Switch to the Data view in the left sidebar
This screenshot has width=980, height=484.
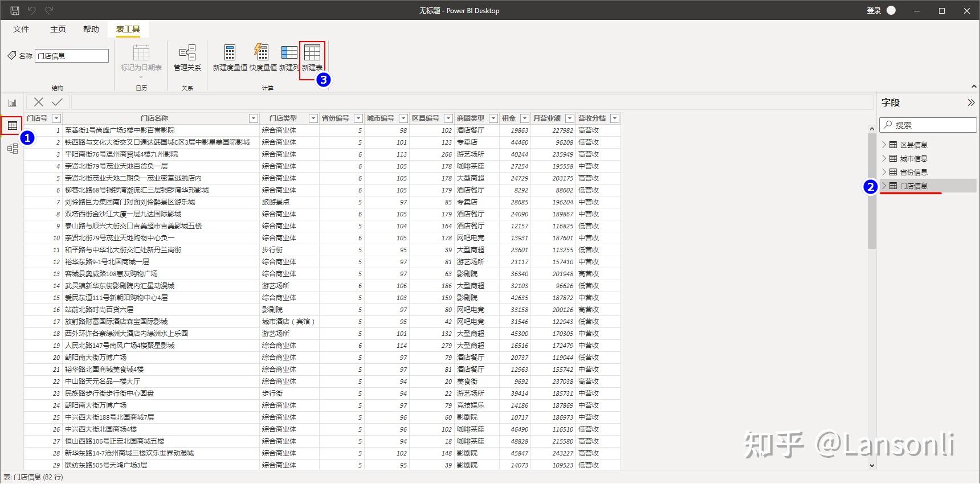tap(12, 125)
